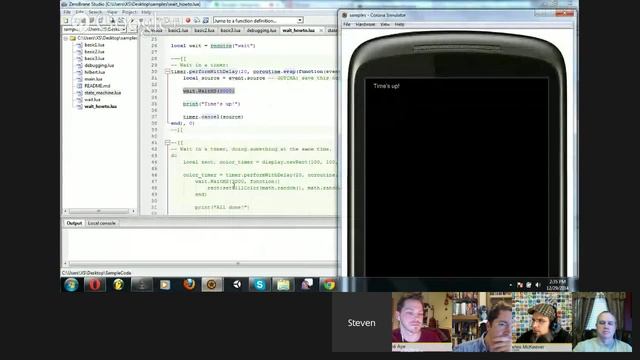Screen dimensions: 640x360
Task: Open basic2.lua in the project tree
Action: pyautogui.click(x=94, y=52)
